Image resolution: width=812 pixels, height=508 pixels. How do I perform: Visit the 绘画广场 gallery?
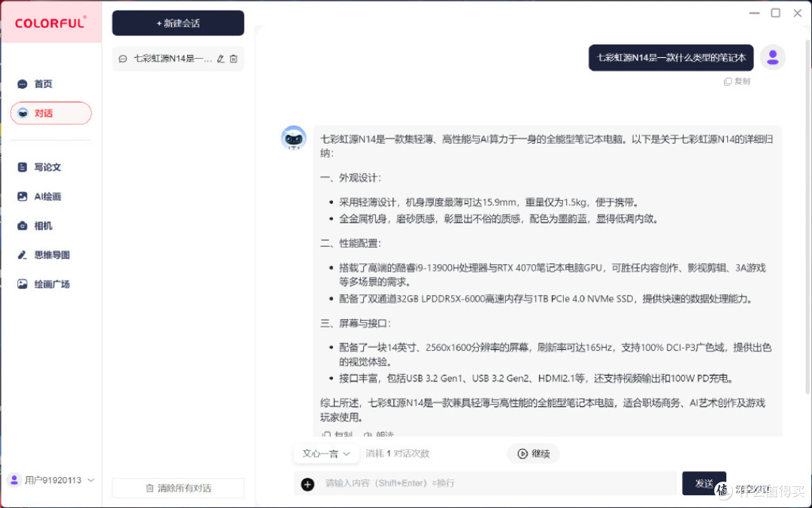[x=51, y=284]
